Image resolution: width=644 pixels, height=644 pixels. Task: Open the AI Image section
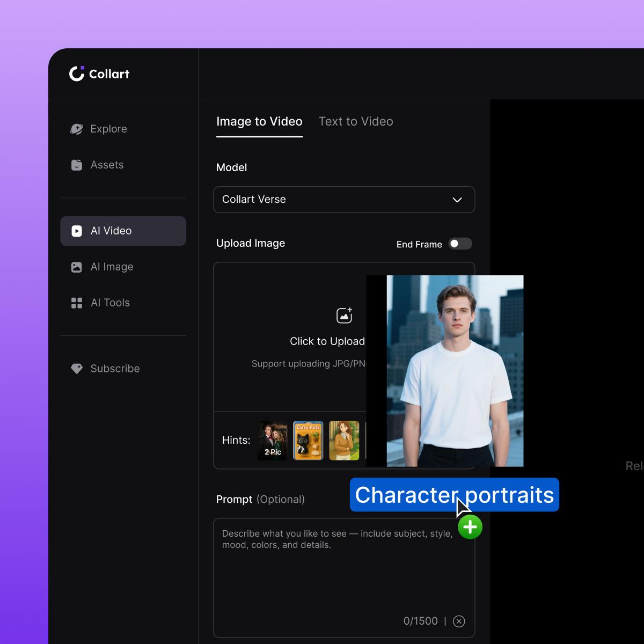coord(112,267)
